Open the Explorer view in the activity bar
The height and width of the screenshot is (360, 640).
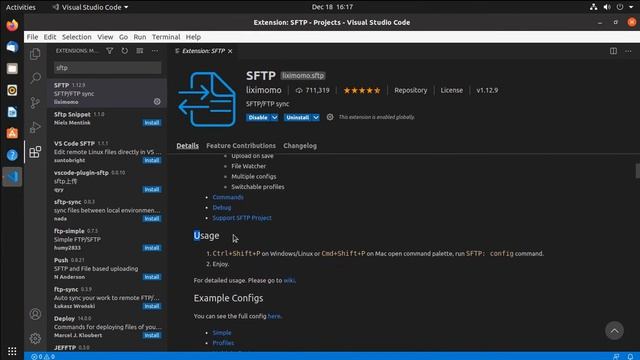(x=35, y=54)
